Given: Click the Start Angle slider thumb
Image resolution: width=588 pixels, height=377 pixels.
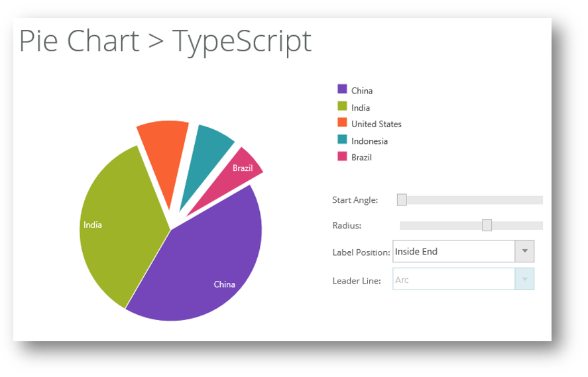Looking at the screenshot, I should click(402, 200).
